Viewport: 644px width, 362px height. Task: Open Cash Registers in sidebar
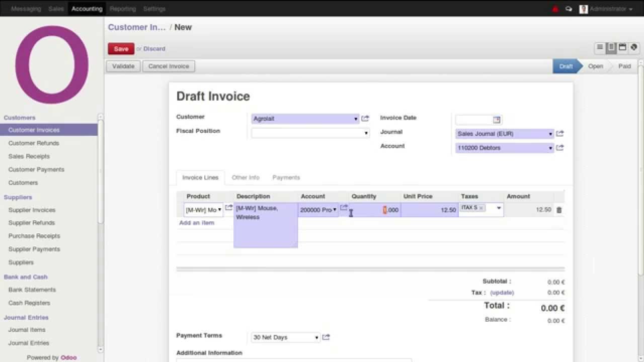pyautogui.click(x=29, y=303)
